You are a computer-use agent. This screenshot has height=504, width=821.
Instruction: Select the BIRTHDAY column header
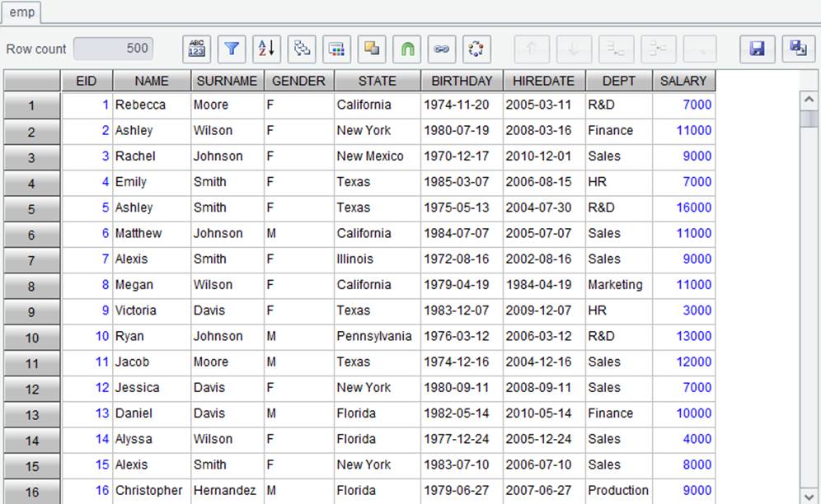pos(462,82)
